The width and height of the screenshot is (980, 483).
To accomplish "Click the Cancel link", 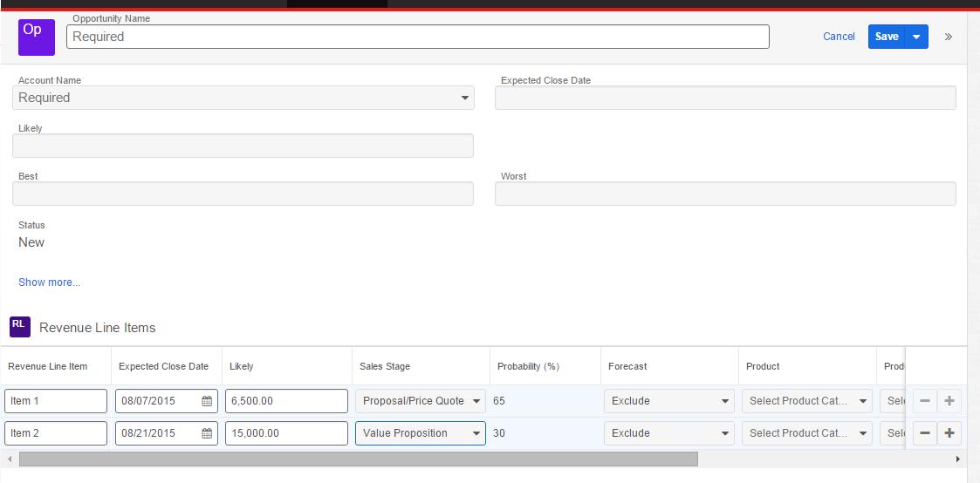I will (x=839, y=37).
